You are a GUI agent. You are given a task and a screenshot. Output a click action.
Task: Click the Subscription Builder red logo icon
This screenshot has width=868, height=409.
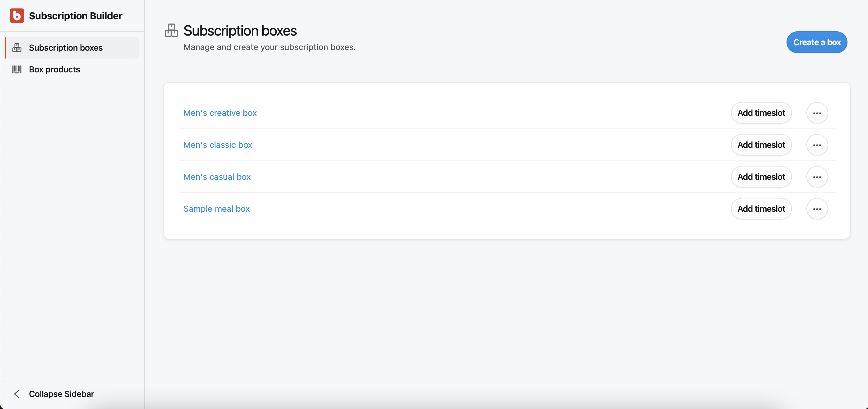17,16
